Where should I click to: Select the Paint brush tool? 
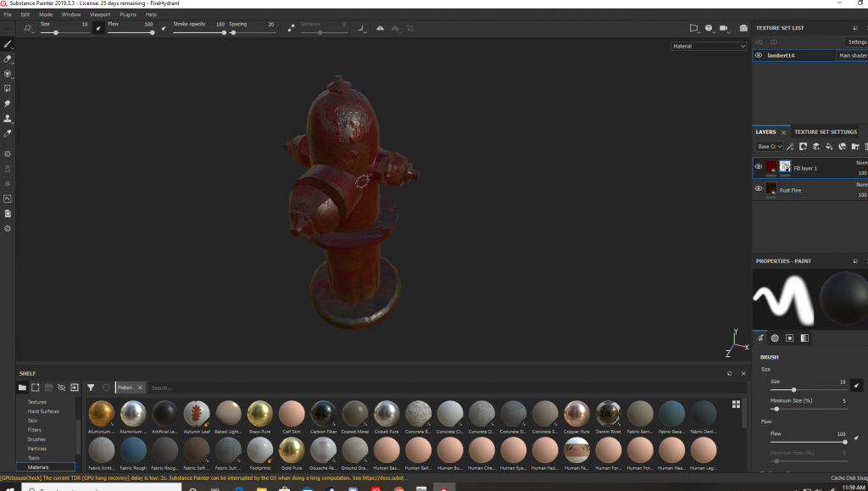pyautogui.click(x=8, y=44)
